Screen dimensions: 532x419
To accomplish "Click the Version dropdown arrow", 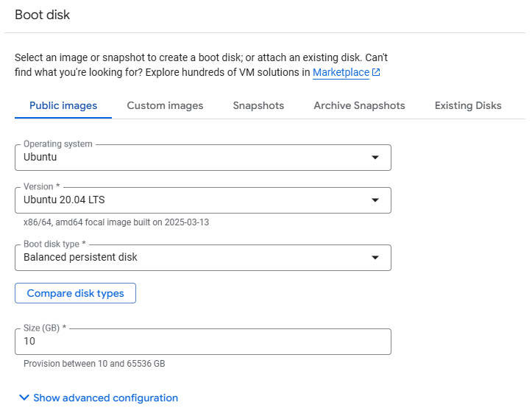I will click(x=375, y=200).
